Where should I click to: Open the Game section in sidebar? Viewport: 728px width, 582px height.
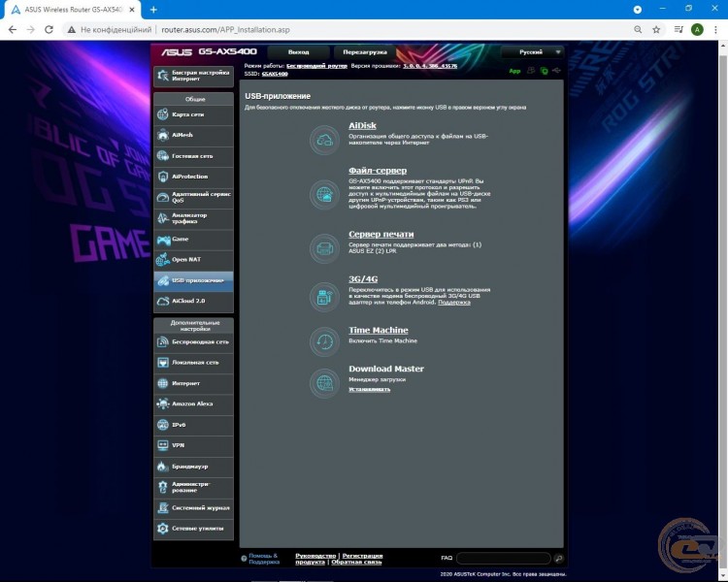pos(193,239)
